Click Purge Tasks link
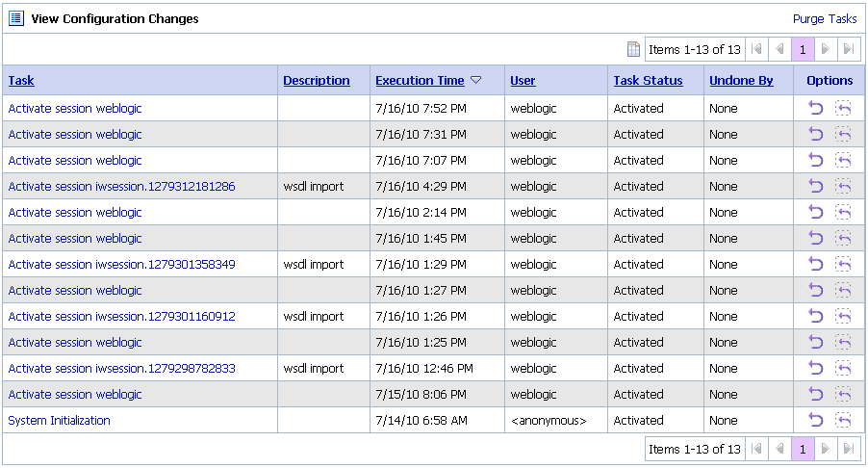 coord(825,19)
